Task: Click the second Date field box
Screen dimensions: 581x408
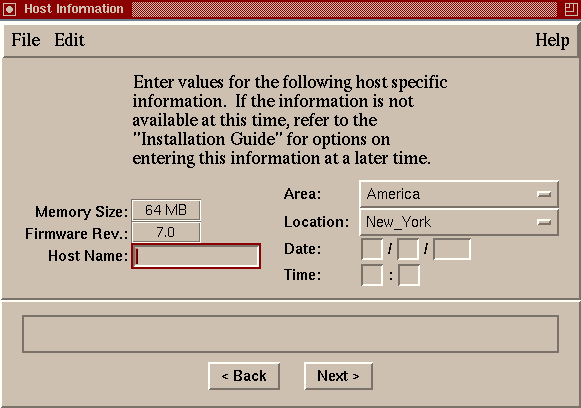Action: (x=408, y=249)
